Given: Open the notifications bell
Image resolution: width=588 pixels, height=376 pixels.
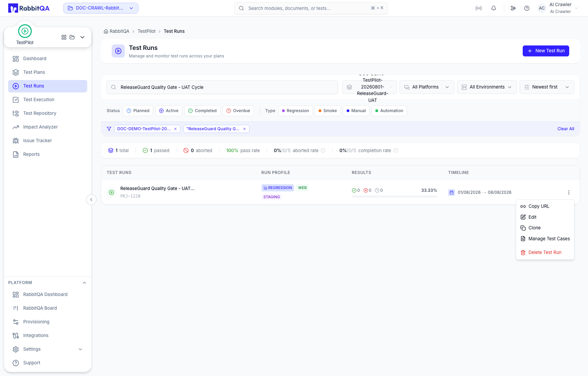Looking at the screenshot, I should click(494, 8).
